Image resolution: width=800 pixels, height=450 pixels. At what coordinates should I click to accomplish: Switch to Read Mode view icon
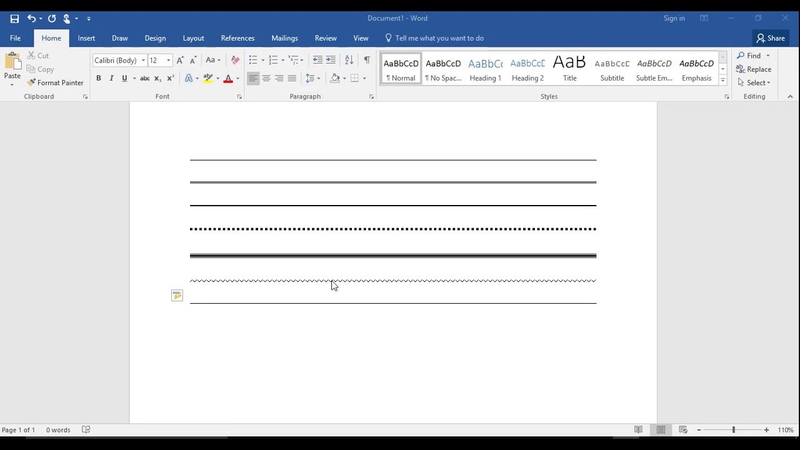pos(638,430)
